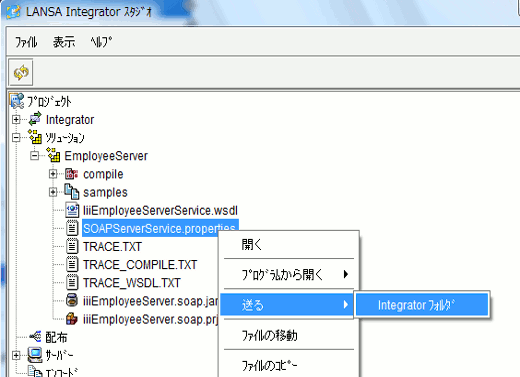Click the サーバー computer icon
The height and width of the screenshot is (377, 520).
35,355
